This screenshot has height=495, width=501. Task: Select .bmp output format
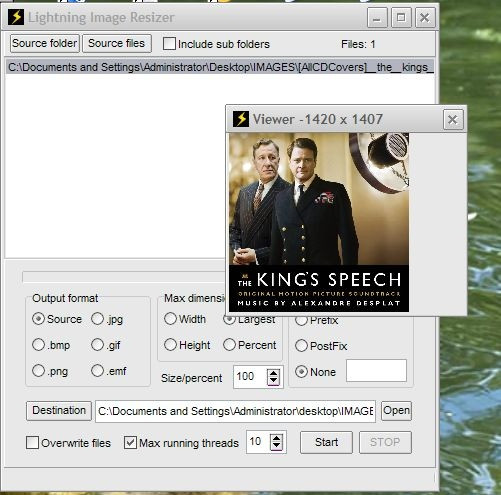pos(39,345)
